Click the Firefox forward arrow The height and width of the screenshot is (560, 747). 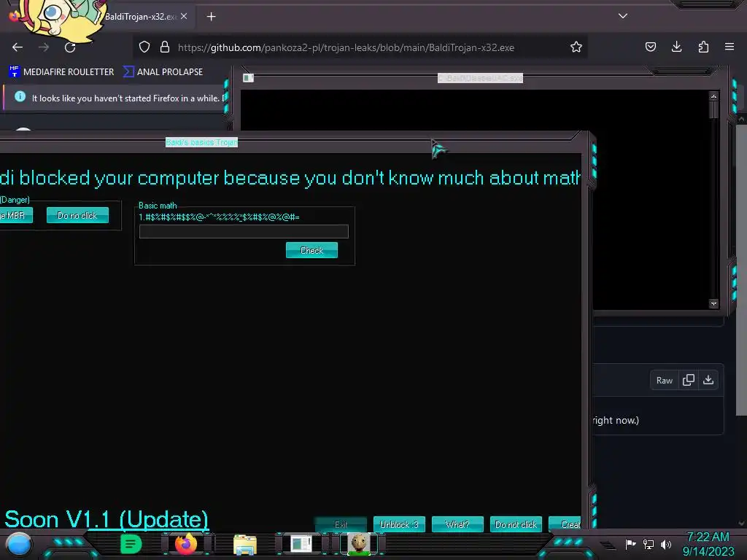[44, 47]
